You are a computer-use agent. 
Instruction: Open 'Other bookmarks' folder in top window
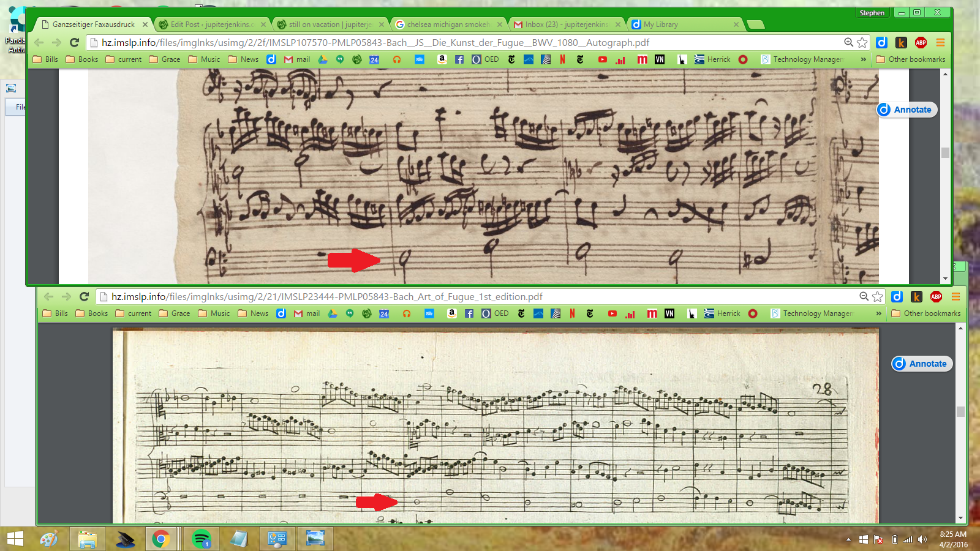[911, 59]
